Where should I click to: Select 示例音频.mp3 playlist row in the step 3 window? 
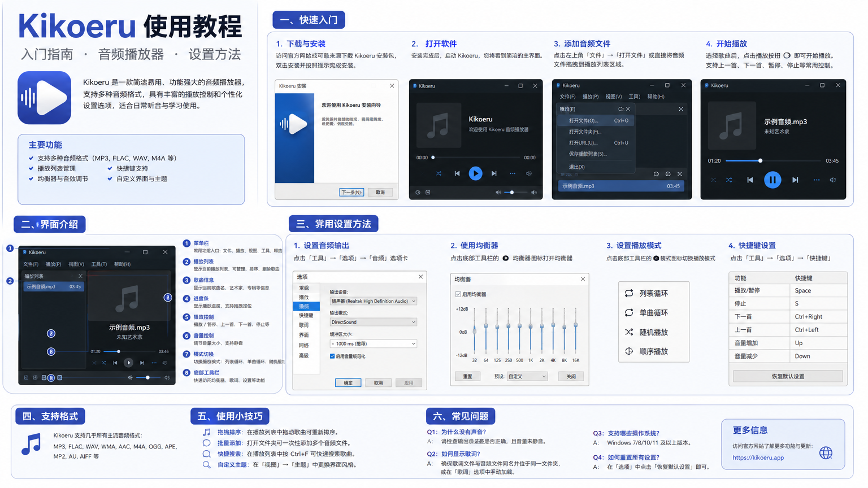pyautogui.click(x=621, y=186)
